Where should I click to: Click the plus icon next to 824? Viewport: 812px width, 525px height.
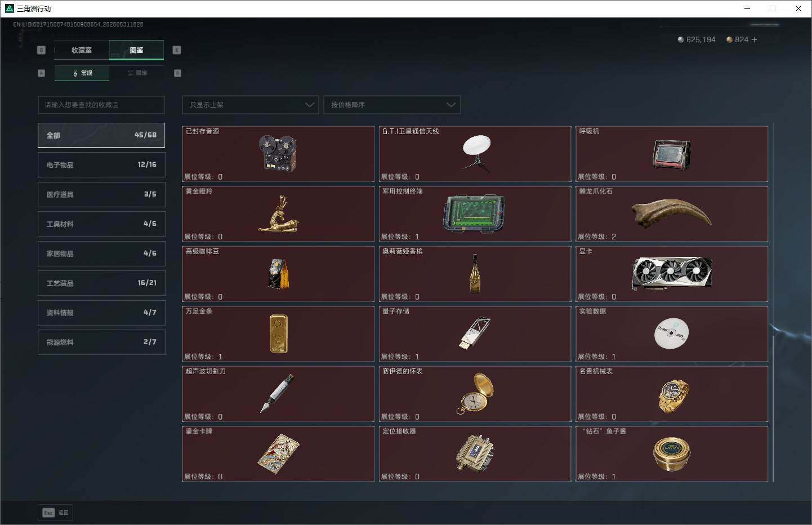coord(754,39)
